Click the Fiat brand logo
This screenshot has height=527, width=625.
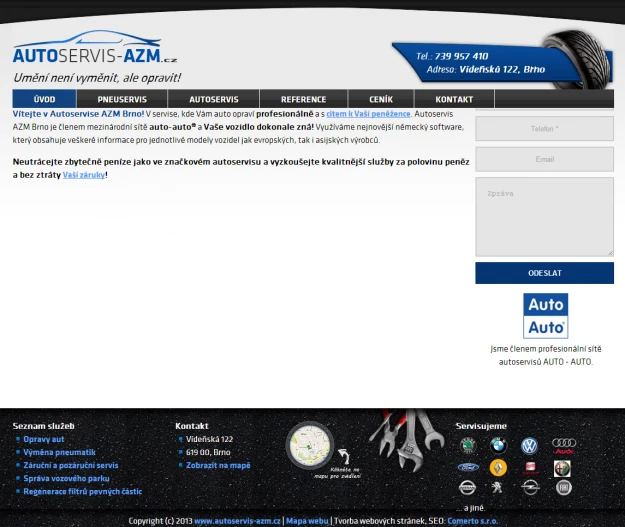click(564, 487)
